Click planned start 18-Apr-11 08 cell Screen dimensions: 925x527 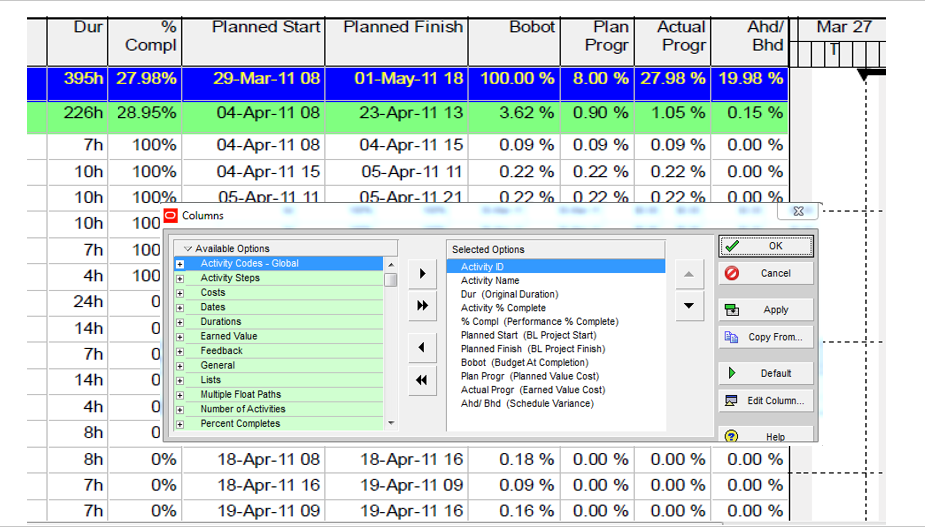[253, 459]
